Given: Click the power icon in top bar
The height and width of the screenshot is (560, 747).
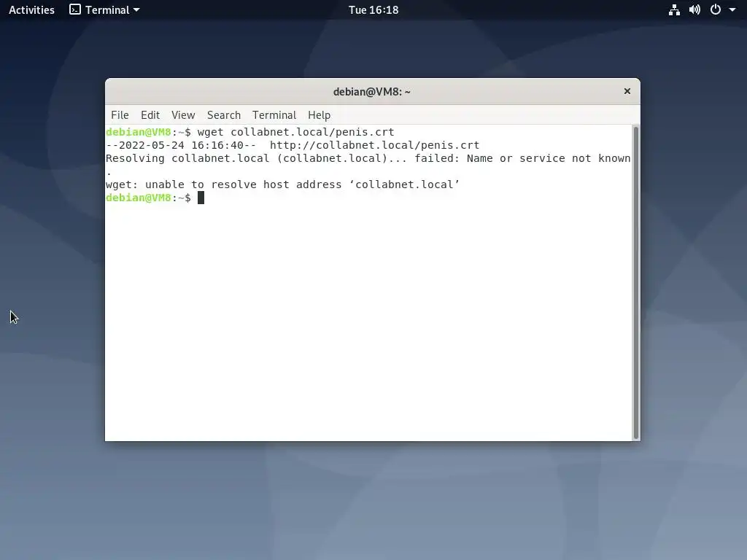Looking at the screenshot, I should coord(716,9).
